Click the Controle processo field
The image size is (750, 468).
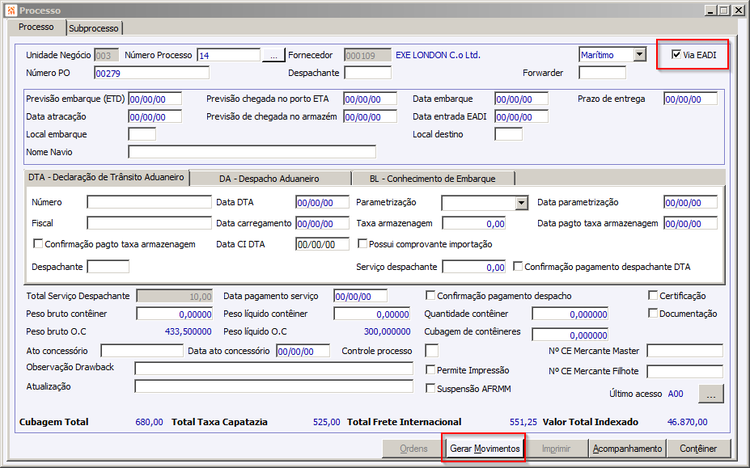[431, 351]
